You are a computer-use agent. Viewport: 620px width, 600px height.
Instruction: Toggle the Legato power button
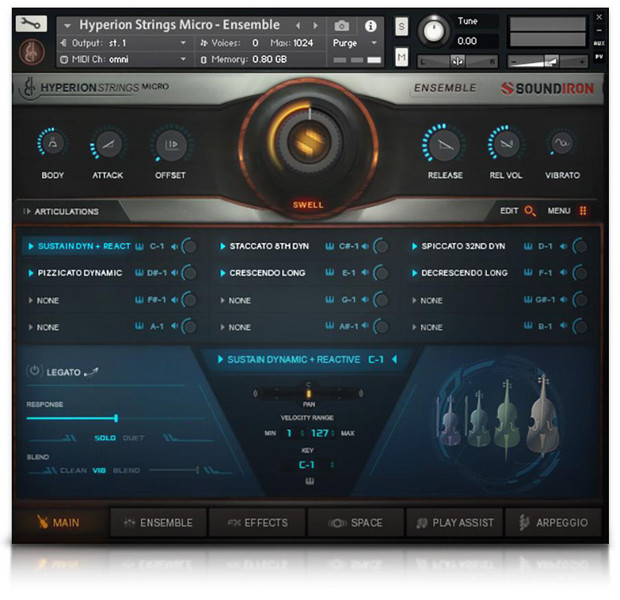coord(34,371)
